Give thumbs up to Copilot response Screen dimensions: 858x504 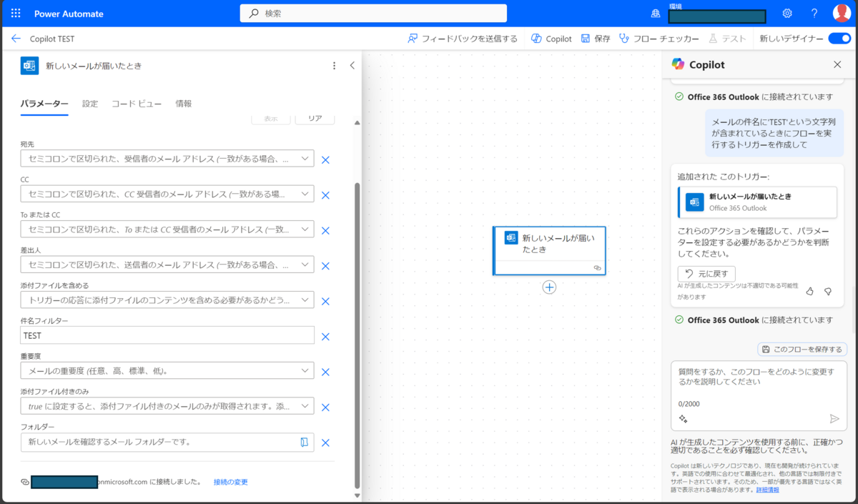[810, 291]
